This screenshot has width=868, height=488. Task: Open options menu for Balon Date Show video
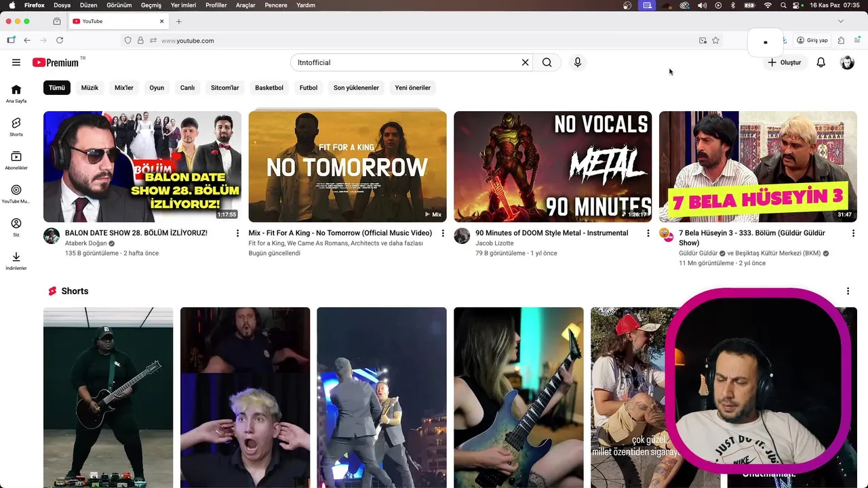click(237, 233)
